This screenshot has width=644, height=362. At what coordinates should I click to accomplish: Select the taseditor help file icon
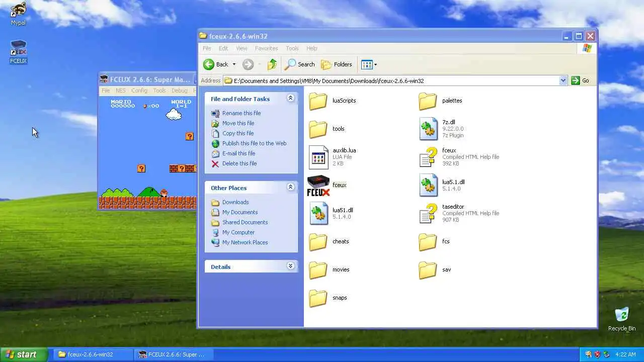pos(428,213)
